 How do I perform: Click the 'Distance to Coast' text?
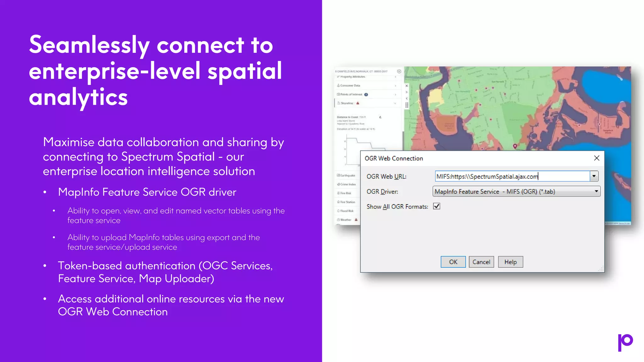tap(347, 117)
